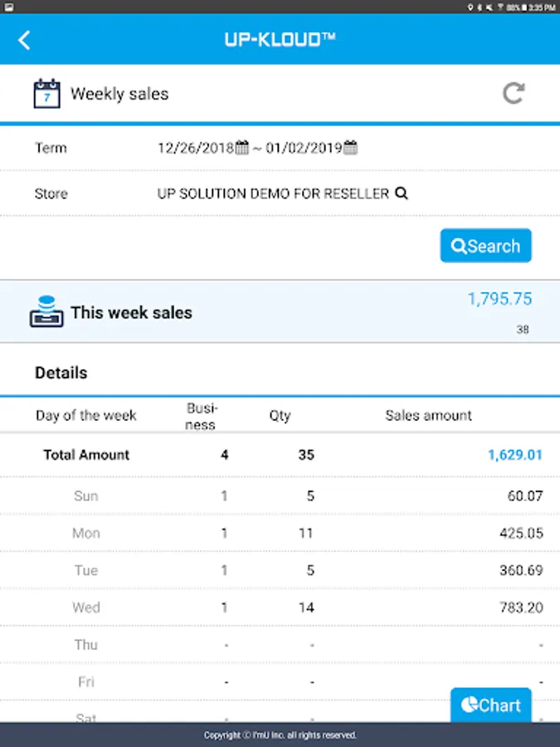Select the Mon sales row

pyautogui.click(x=280, y=533)
